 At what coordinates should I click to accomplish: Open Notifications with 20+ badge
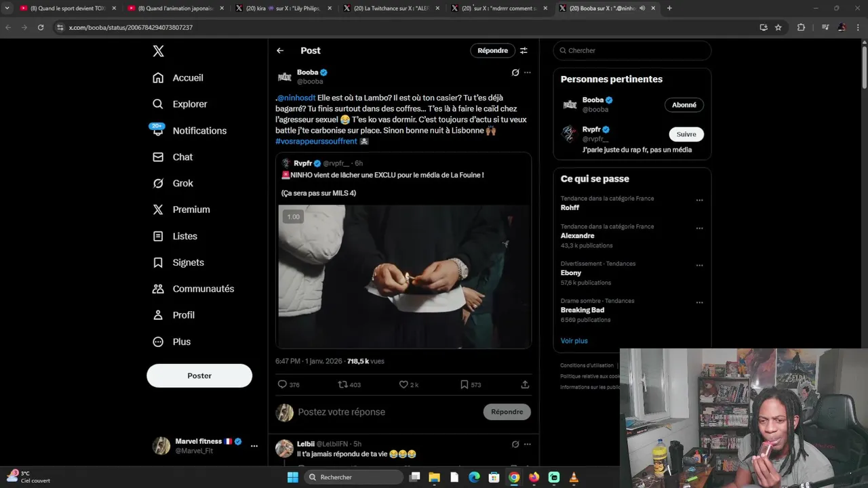tap(189, 131)
